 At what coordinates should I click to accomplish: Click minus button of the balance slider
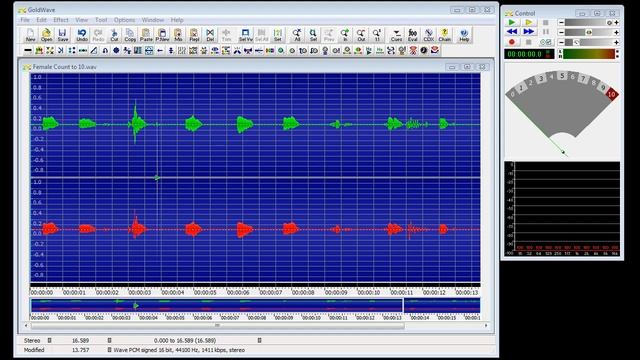(562, 32)
